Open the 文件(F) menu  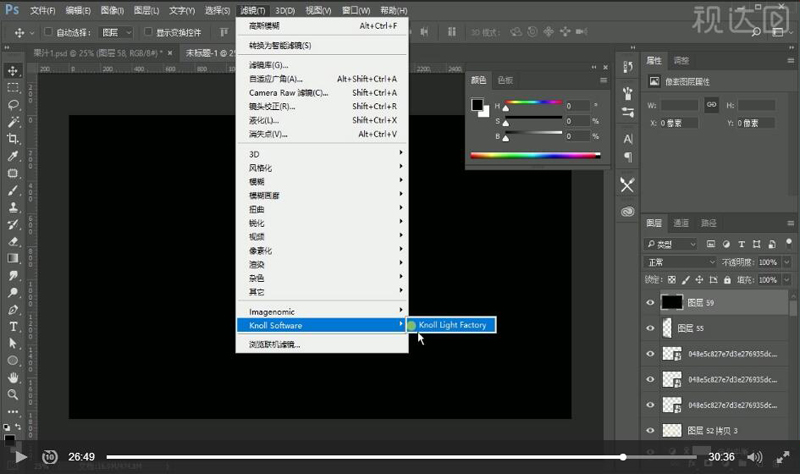(x=42, y=10)
